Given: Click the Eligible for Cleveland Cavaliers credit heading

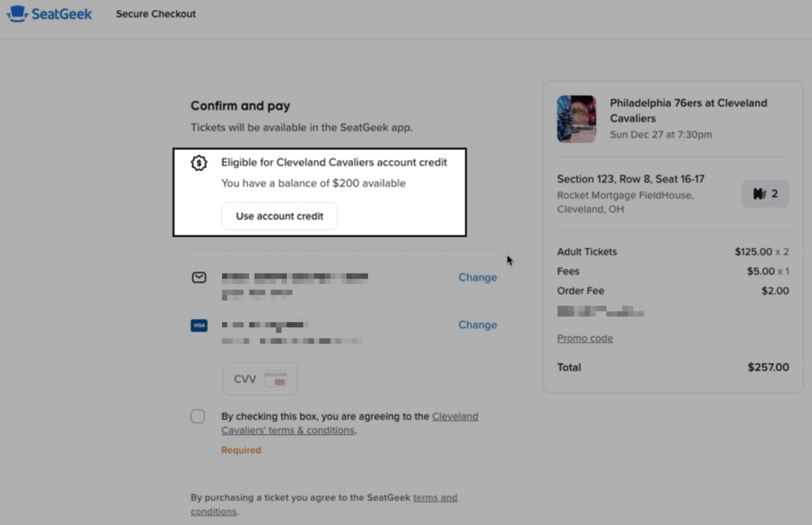Looking at the screenshot, I should [x=334, y=163].
